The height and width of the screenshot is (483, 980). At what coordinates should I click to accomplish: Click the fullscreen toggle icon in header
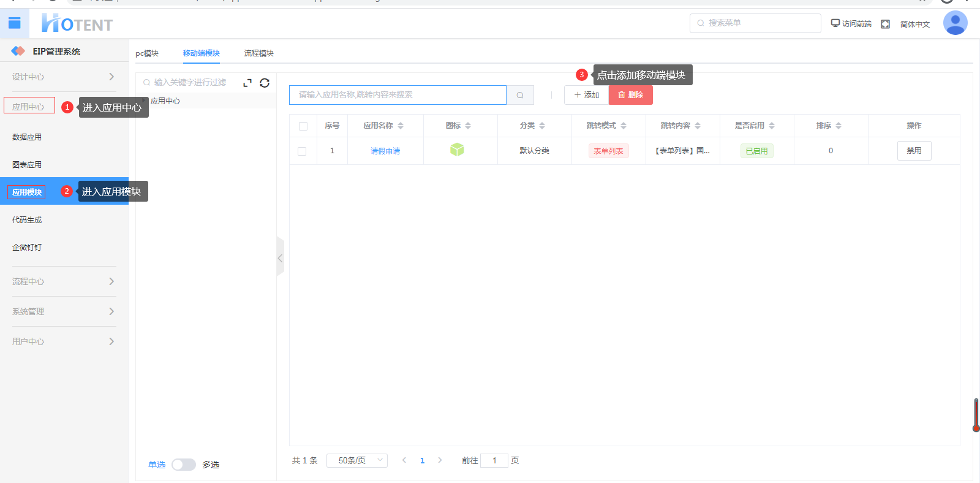click(x=885, y=24)
